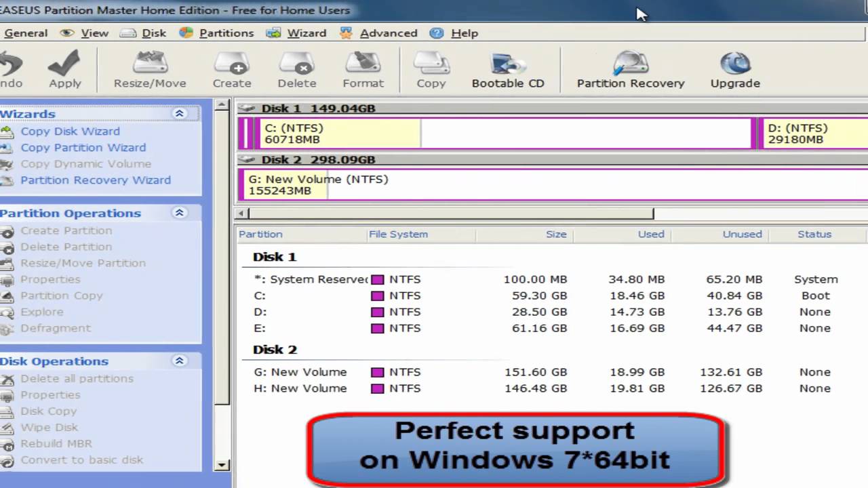Image resolution: width=868 pixels, height=488 pixels.
Task: Click the sidebar scroll down arrow
Action: [x=222, y=465]
